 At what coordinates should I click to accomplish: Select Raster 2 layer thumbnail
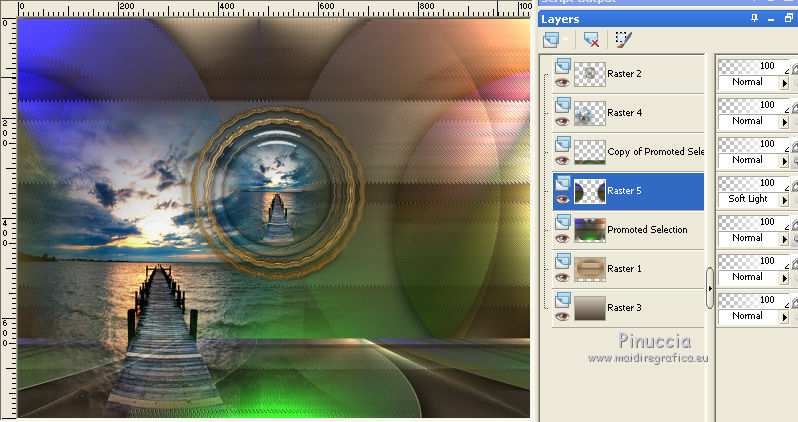590,74
